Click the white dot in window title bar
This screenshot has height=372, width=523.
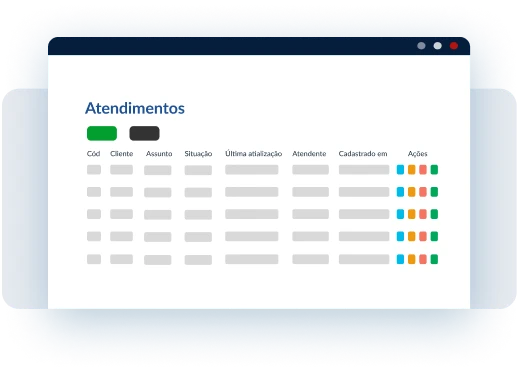(x=438, y=46)
